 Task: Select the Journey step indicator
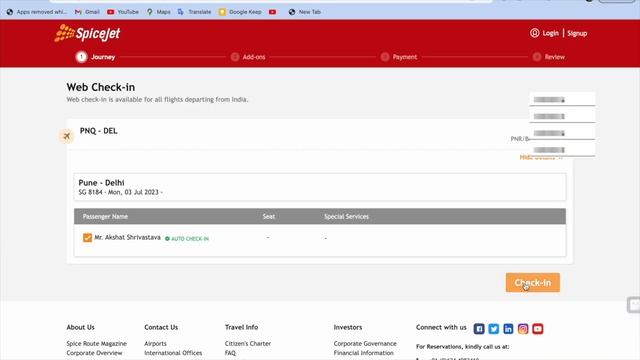[96, 57]
